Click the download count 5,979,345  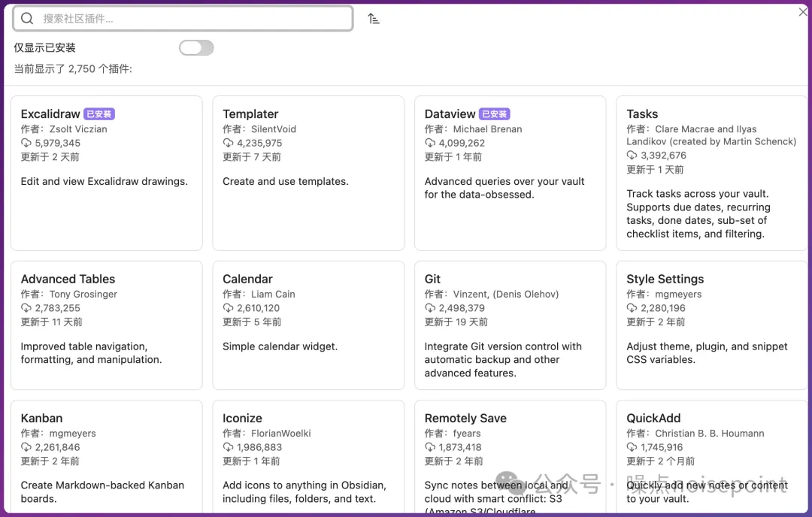[57, 143]
